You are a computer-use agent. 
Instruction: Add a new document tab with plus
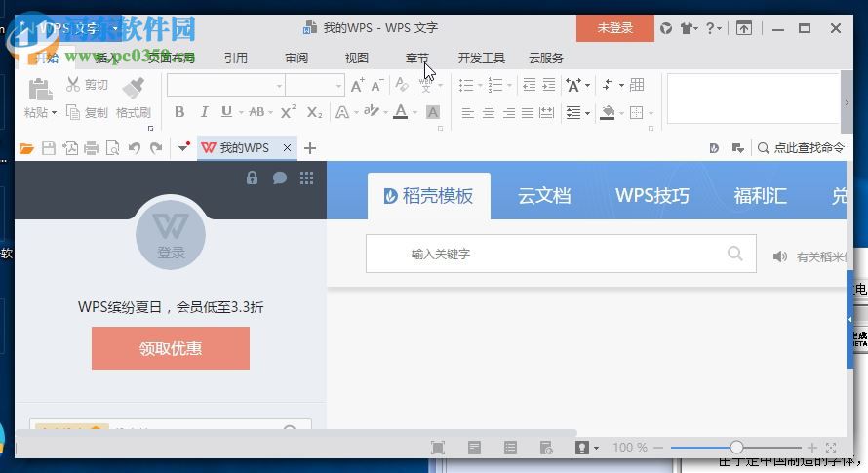pos(310,148)
